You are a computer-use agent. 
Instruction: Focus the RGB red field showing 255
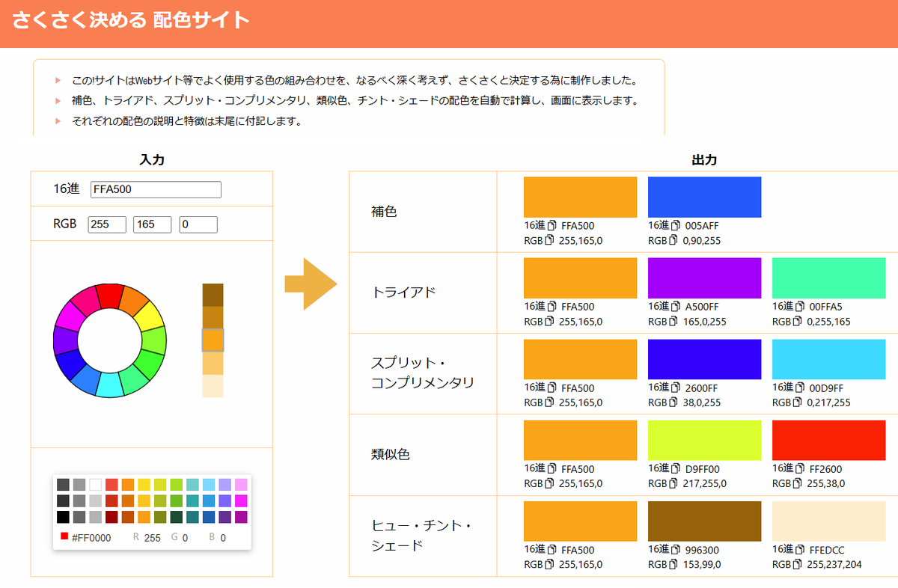pos(107,224)
